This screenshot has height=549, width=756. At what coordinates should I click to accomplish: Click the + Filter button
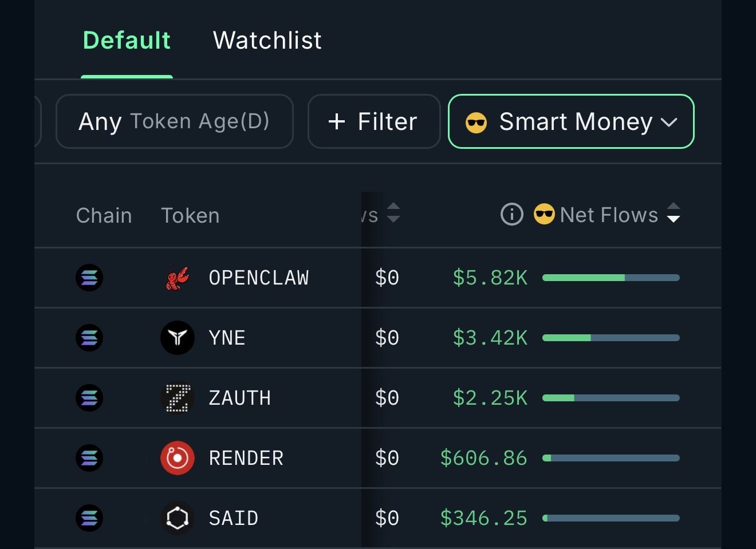click(373, 121)
